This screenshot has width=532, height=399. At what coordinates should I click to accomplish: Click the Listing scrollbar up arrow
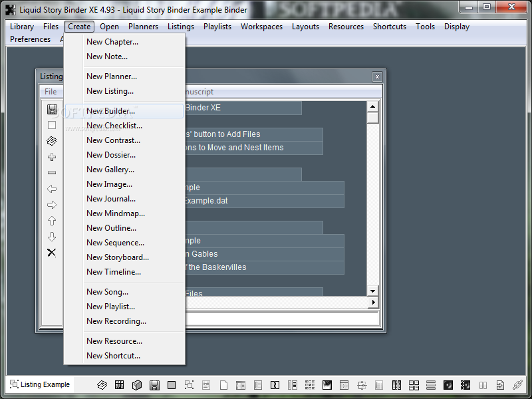point(372,106)
